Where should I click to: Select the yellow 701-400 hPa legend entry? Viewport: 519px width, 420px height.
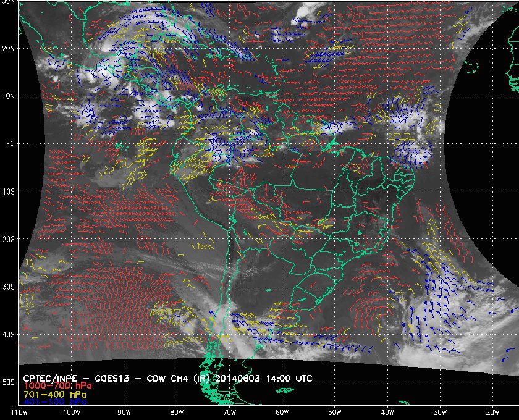click(x=54, y=394)
